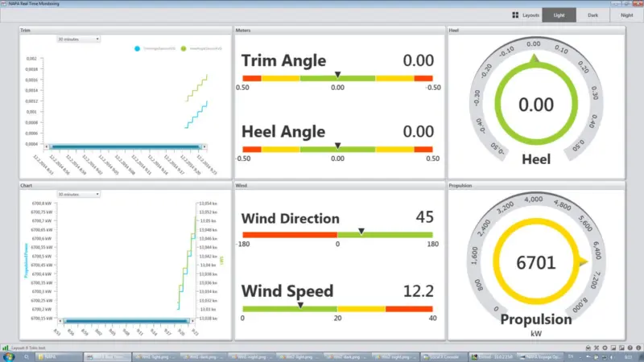Screen dimensions: 644x362
Task: Open the Windows Start button
Action: (x=9, y=357)
